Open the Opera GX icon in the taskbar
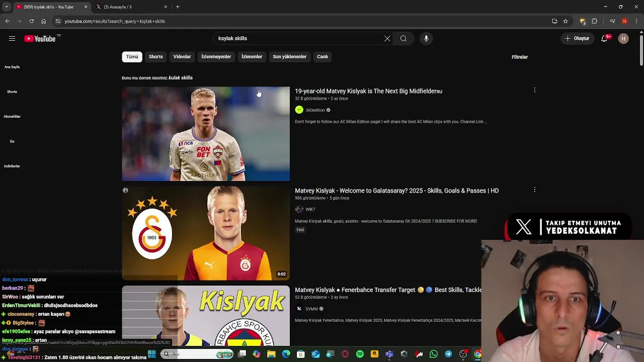 click(345, 354)
